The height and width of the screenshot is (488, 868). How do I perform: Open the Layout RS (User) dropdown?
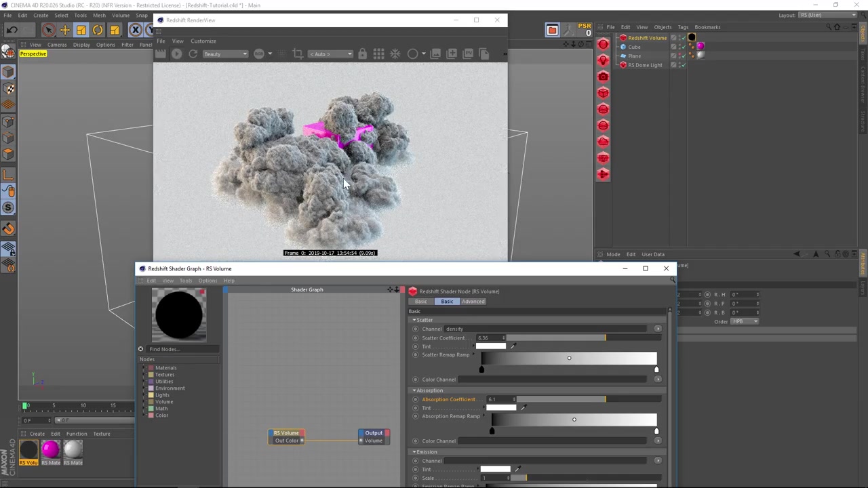point(827,15)
